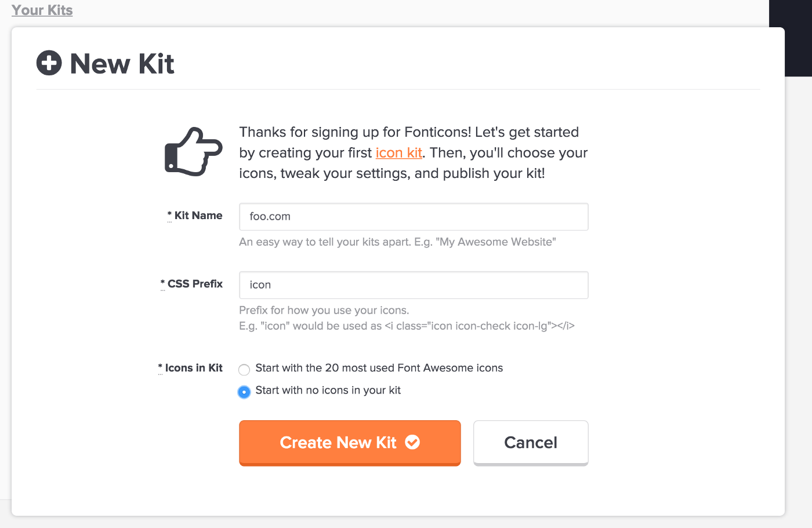Go back via the Your Kits link
The image size is (812, 528).
(42, 10)
